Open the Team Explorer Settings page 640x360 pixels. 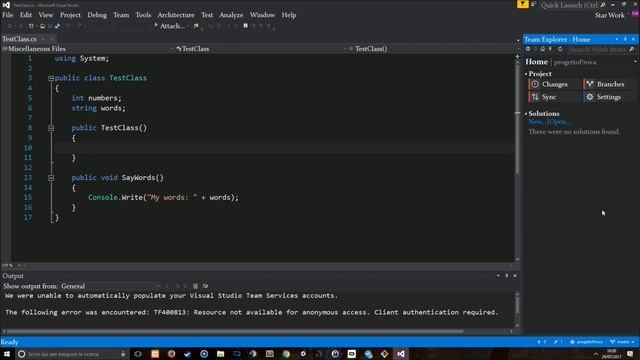(x=610, y=97)
